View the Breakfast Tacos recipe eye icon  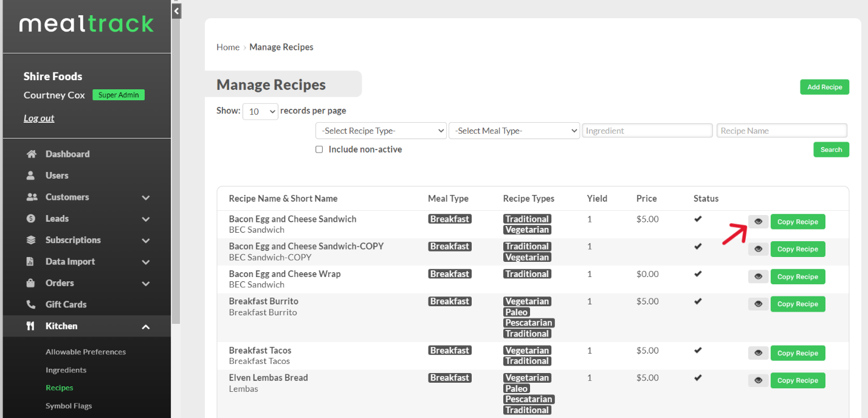(x=758, y=353)
